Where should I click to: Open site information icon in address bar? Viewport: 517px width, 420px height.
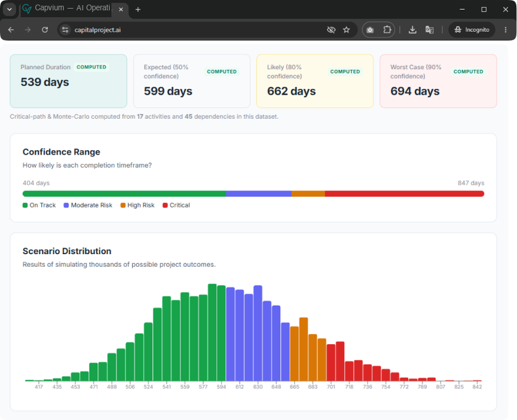[x=65, y=30]
